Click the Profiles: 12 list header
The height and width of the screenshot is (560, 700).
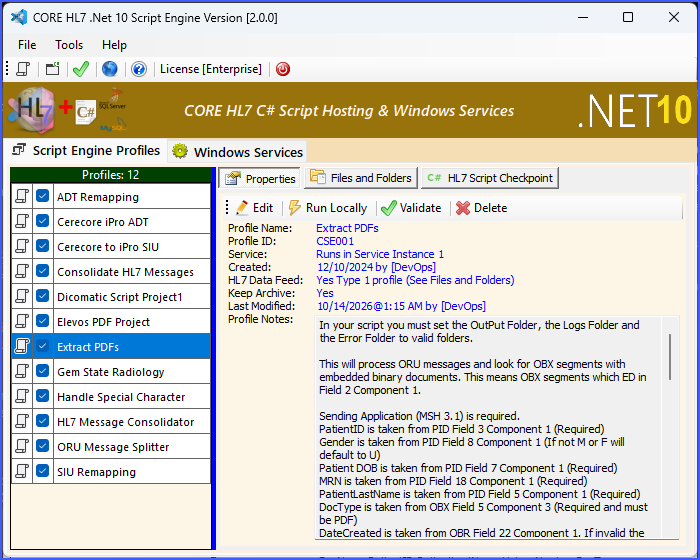point(111,175)
